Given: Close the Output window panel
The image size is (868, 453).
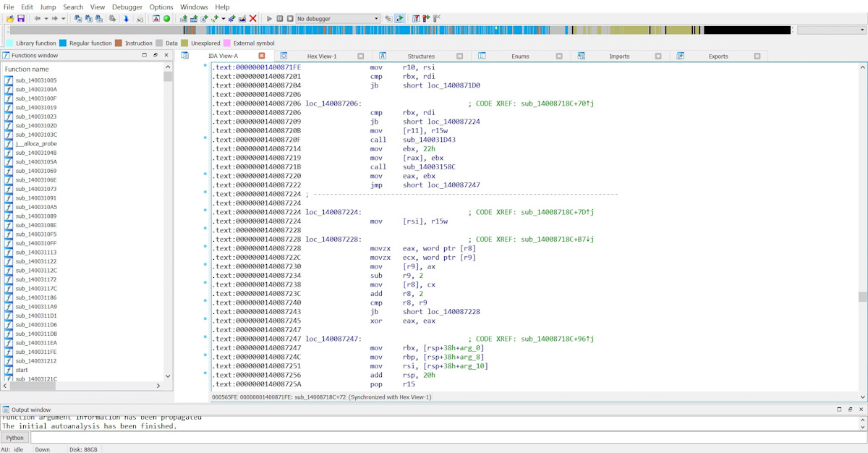Looking at the screenshot, I should click(x=861, y=410).
